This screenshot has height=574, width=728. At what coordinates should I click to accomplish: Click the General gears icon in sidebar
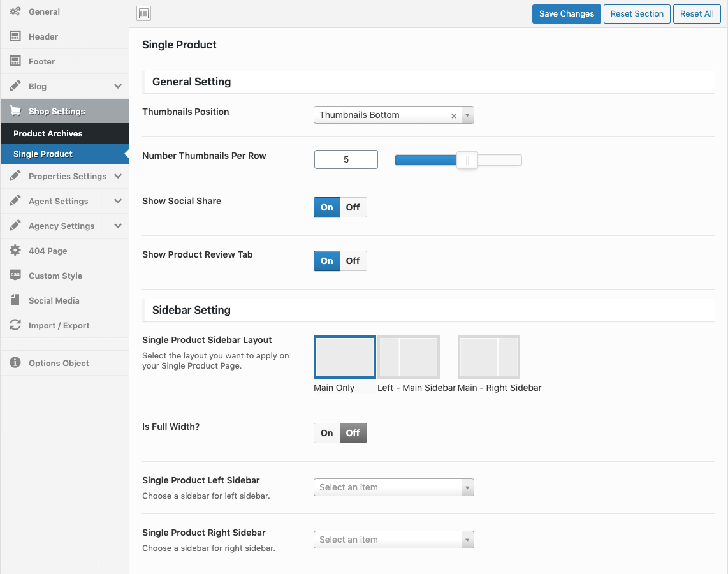click(15, 11)
